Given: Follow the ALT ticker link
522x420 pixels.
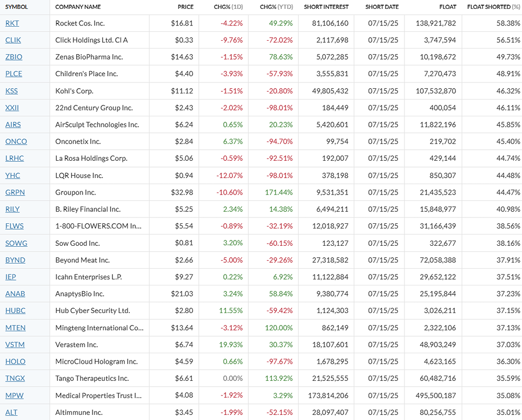Looking at the screenshot, I should [11, 412].
